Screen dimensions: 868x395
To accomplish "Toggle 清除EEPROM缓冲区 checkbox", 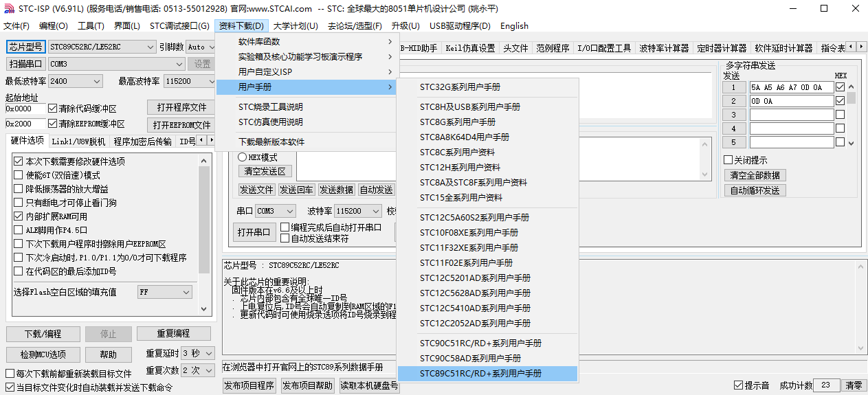I will (x=53, y=124).
